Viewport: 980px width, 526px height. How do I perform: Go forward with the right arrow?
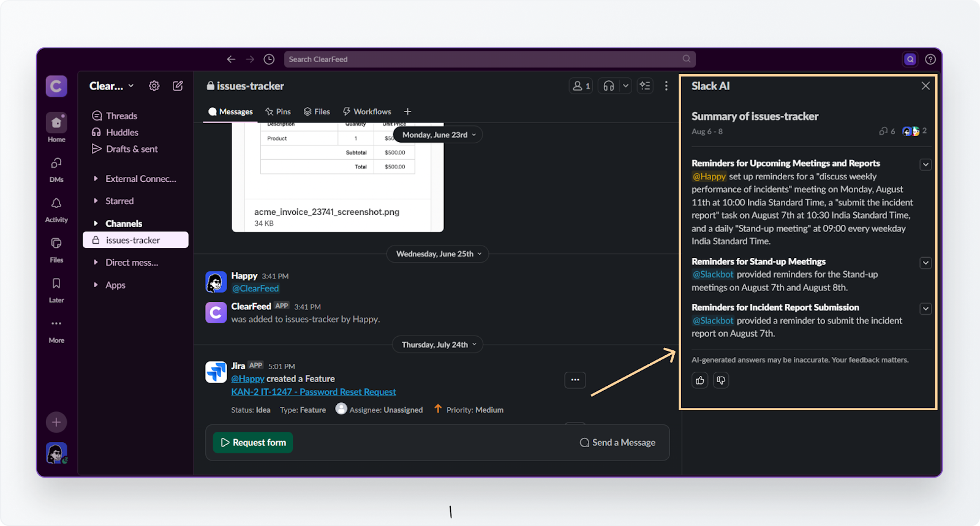point(250,59)
